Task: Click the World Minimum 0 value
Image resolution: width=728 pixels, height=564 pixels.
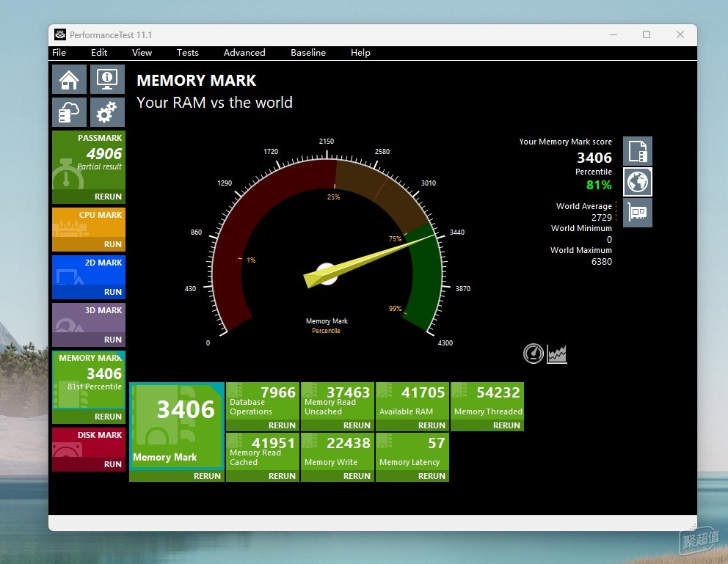Action: point(609,240)
